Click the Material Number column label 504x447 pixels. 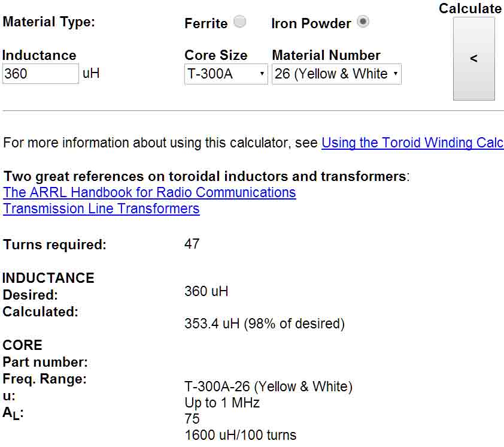coord(326,55)
